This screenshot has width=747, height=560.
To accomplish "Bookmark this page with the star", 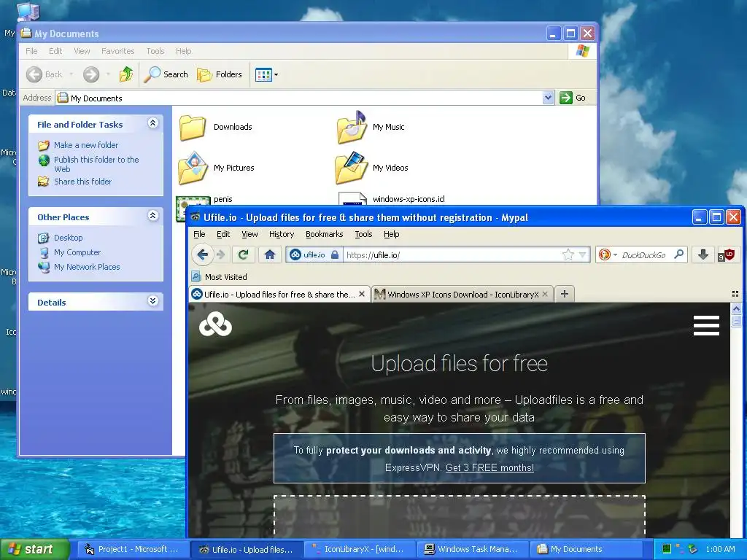I will coord(568,254).
